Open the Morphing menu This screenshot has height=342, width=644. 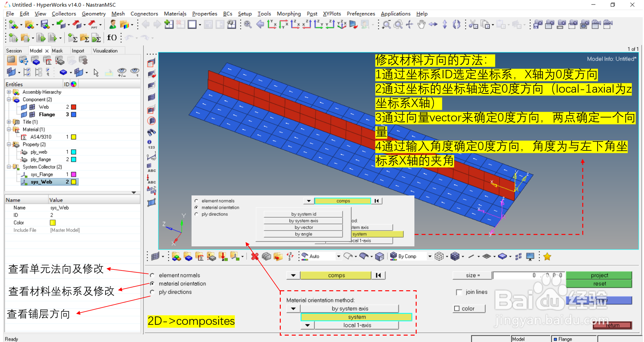289,14
